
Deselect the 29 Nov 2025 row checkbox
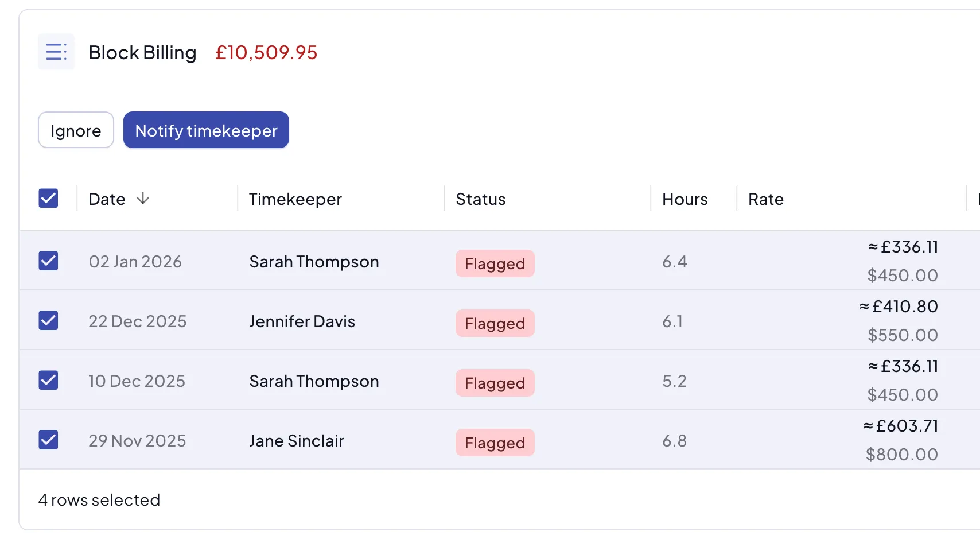[x=48, y=440]
